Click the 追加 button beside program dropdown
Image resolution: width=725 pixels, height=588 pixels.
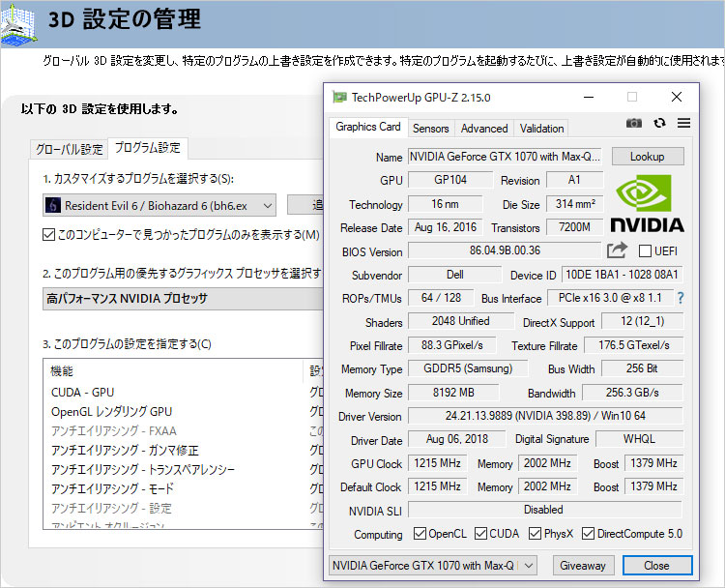pos(305,204)
